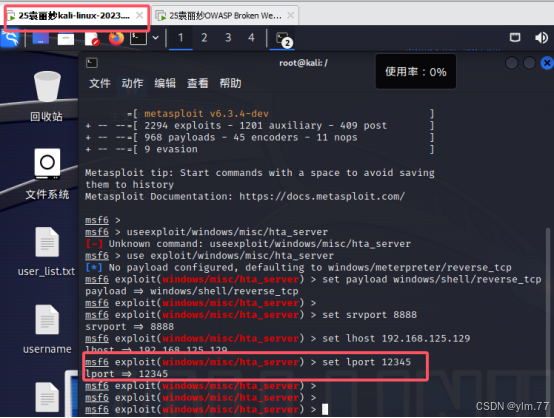The image size is (554, 418).
Task: Close the OWASP Broken Web VM tab
Action: [x=290, y=15]
